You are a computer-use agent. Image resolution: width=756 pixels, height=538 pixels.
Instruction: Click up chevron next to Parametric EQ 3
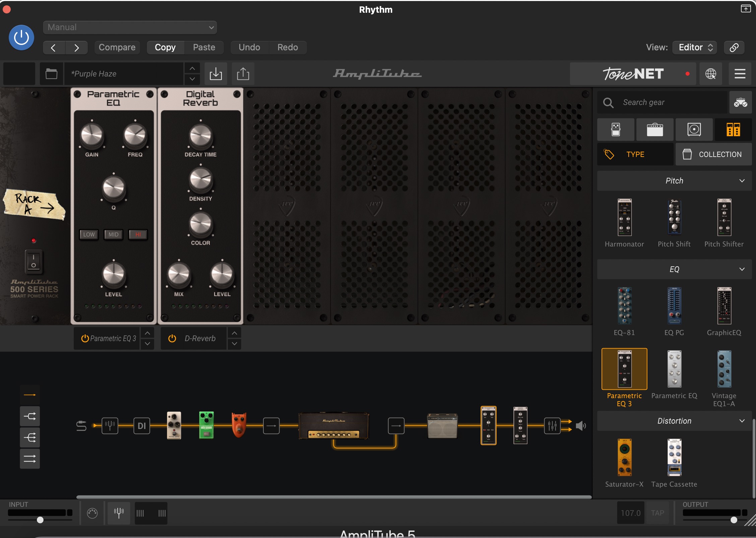[147, 333]
